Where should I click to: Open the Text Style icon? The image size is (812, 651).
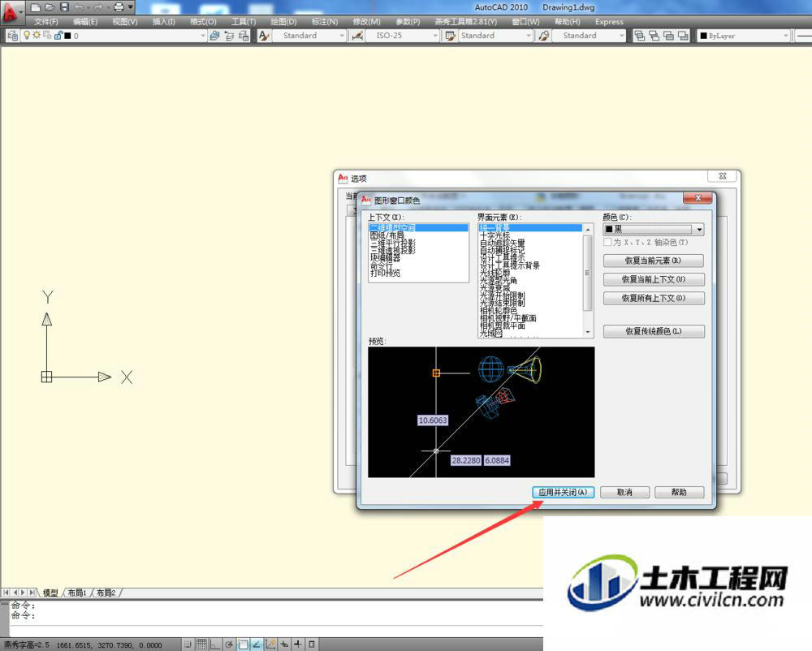[264, 36]
